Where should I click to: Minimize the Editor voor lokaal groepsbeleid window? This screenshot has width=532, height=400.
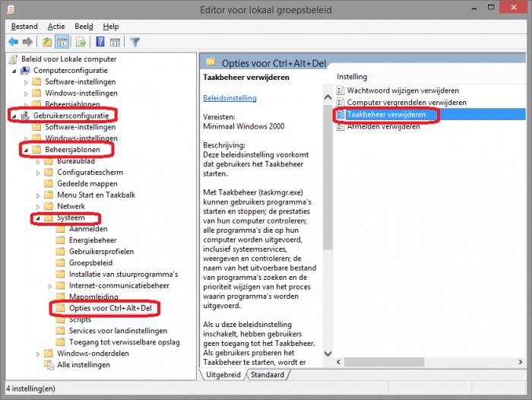coord(474,8)
